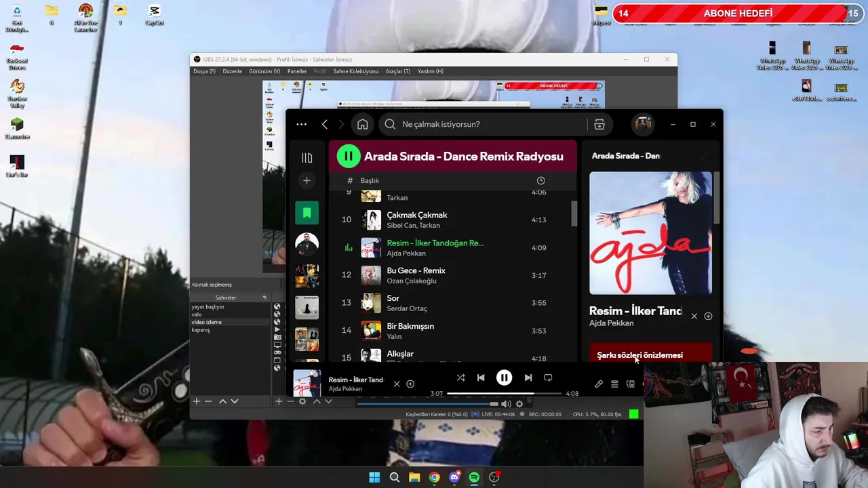Open the Şarkı sözleri önizlemesi lyrics card
The width and height of the screenshot is (868, 488).
(x=650, y=352)
